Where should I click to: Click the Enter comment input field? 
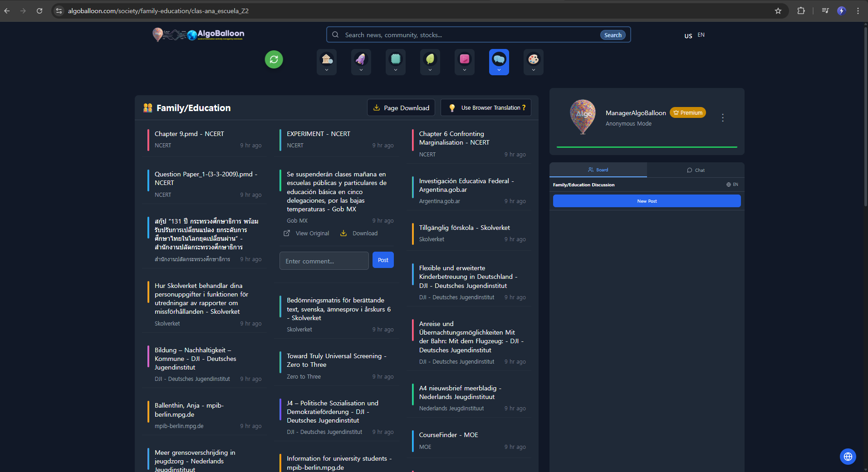coord(324,261)
